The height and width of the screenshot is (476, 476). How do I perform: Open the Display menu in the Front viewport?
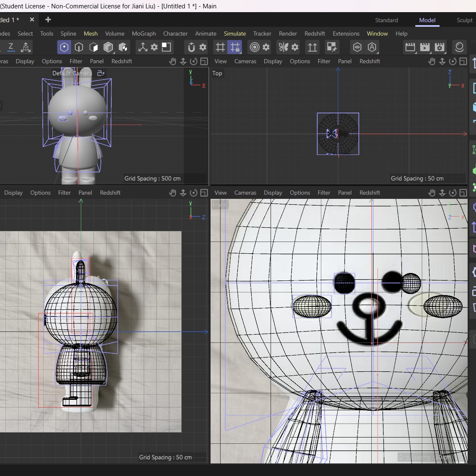(273, 193)
